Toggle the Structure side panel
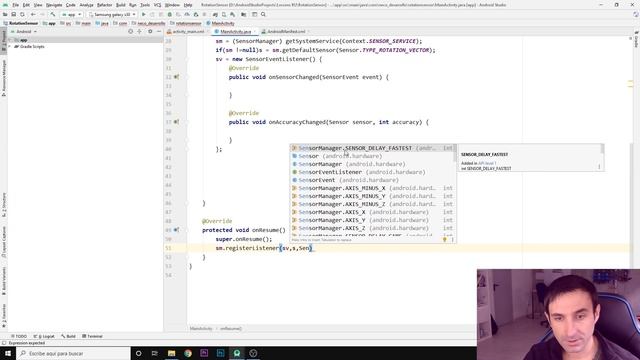This screenshot has width=640, height=360. click(x=4, y=205)
